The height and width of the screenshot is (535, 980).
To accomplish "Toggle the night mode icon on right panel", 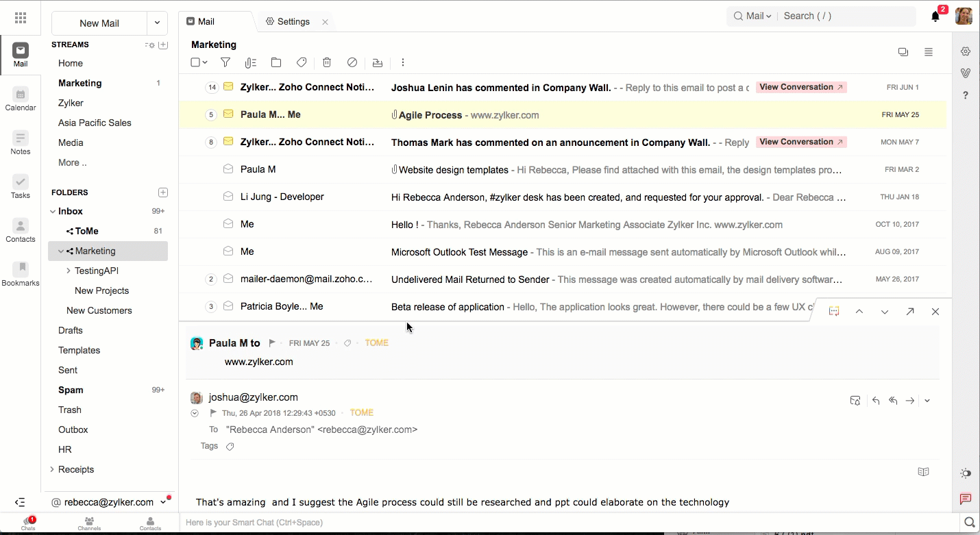I will tap(966, 473).
